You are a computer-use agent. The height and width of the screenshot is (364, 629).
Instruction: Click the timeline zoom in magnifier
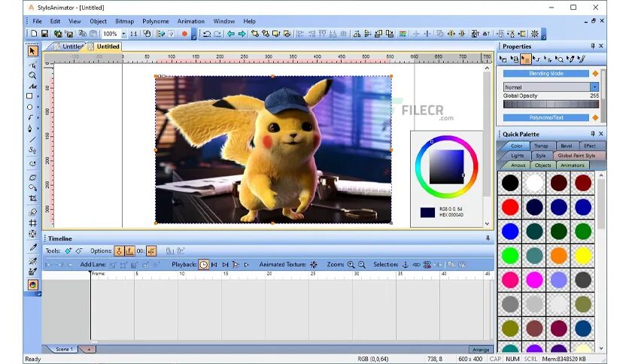coord(351,265)
